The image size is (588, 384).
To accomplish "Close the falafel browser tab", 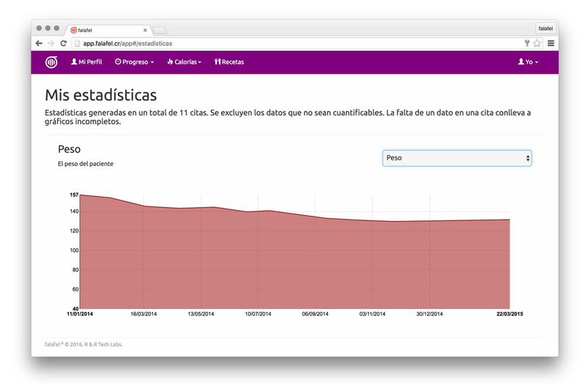I will click(145, 30).
